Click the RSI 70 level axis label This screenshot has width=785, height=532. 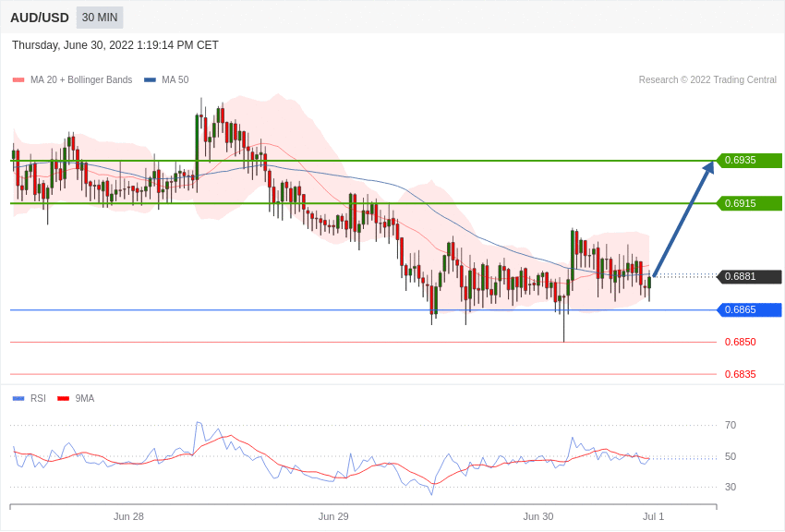point(731,426)
